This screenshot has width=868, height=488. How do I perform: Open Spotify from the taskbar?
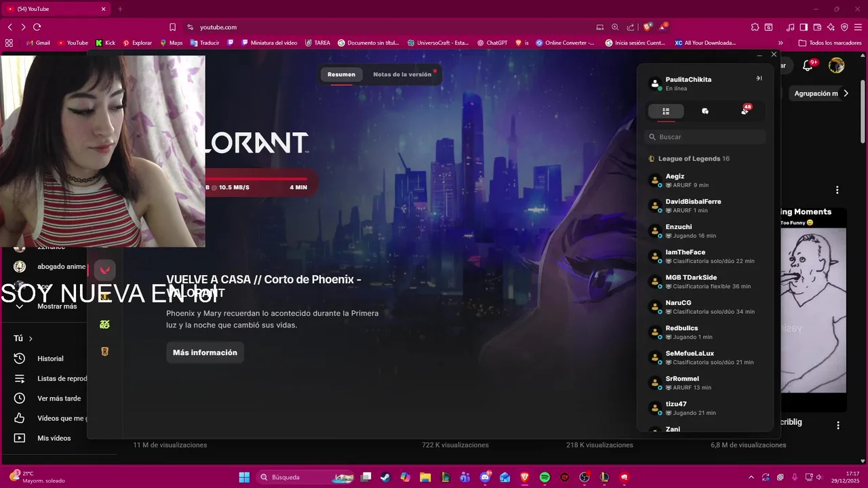[545, 477]
